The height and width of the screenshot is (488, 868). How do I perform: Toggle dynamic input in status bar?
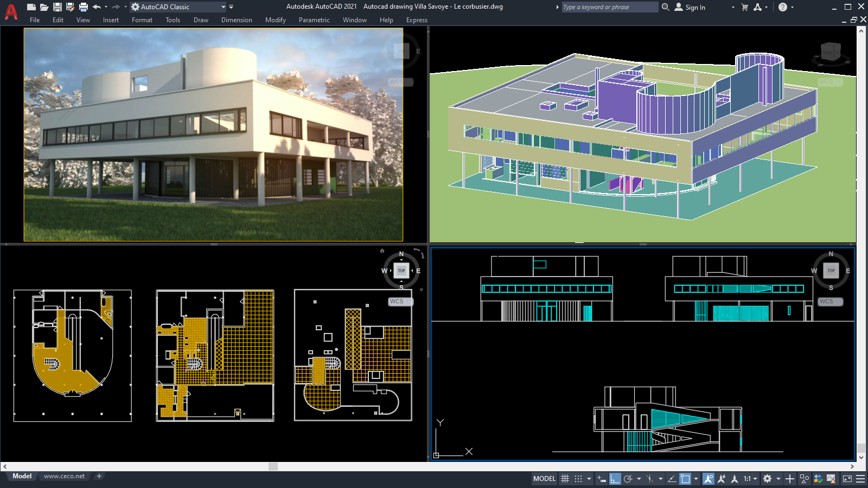(x=601, y=479)
